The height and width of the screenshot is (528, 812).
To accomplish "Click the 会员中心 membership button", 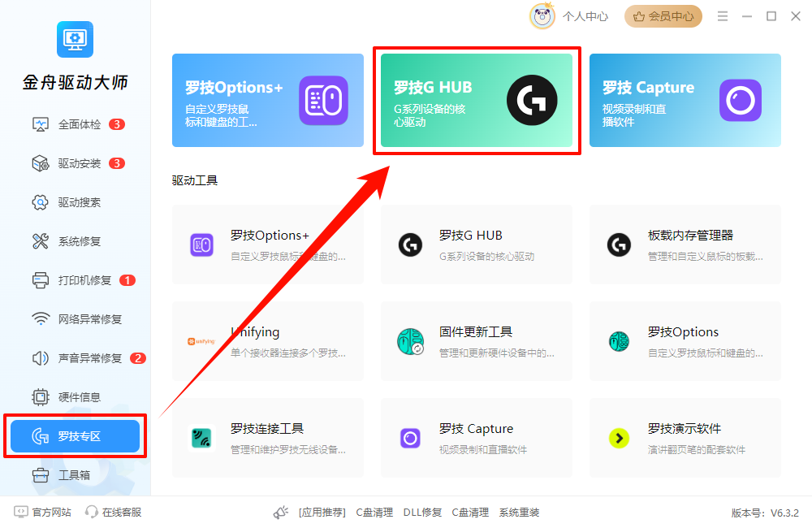I will [663, 15].
